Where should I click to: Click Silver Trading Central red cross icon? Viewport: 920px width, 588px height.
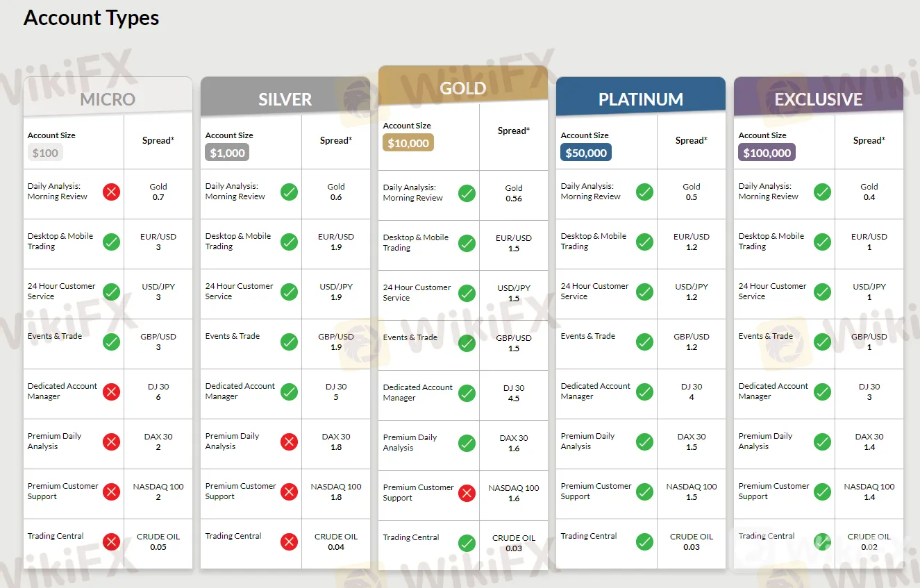point(289,541)
